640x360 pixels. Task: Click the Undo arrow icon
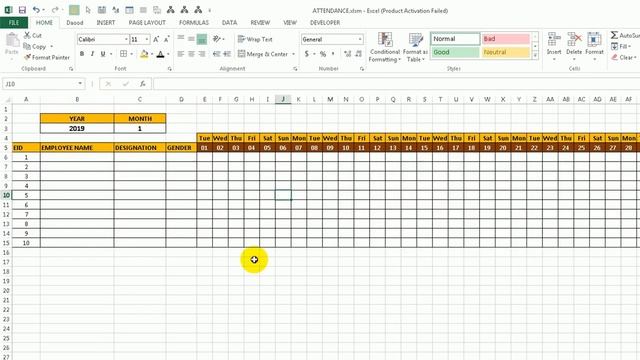[36, 10]
